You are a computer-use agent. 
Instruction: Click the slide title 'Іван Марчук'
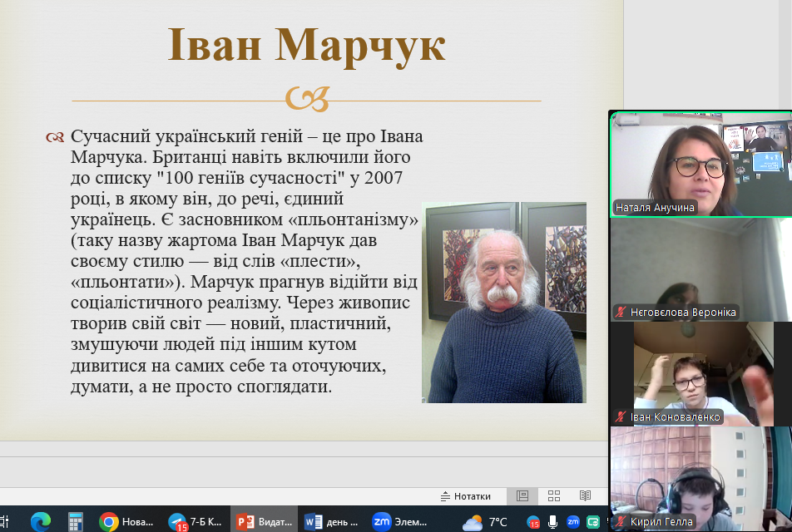(307, 46)
